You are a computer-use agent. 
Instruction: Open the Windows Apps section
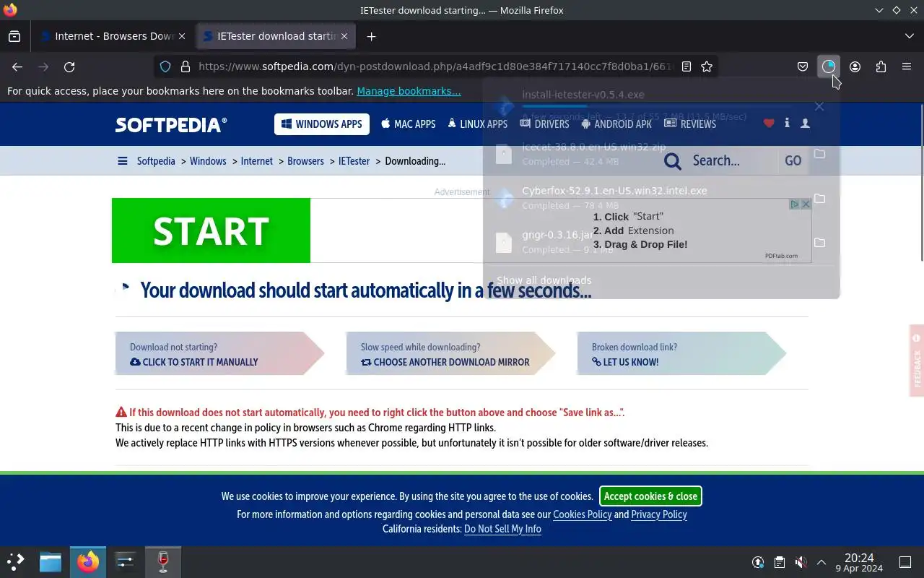tap(321, 124)
